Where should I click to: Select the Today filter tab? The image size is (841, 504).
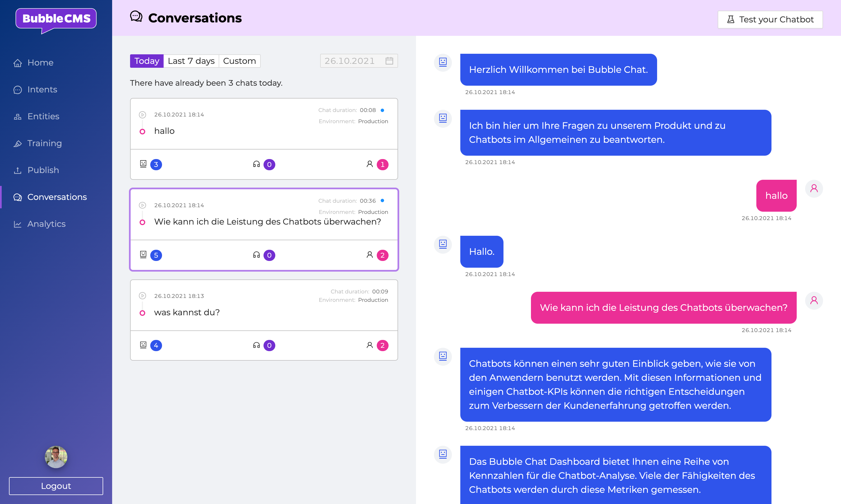tap(147, 61)
